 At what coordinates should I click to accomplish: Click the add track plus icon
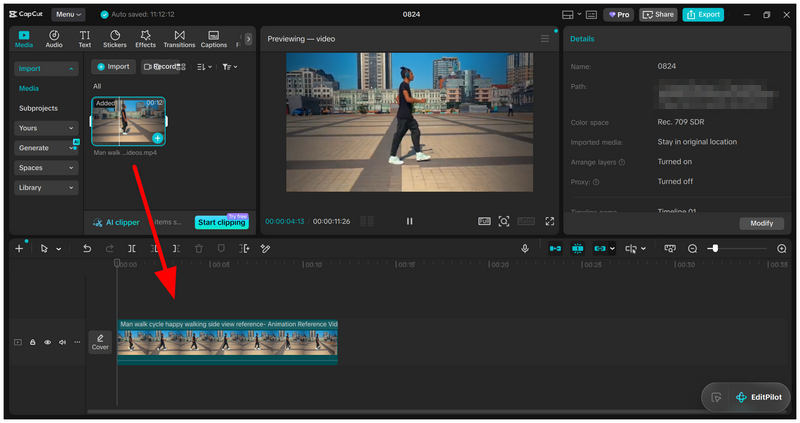click(19, 248)
